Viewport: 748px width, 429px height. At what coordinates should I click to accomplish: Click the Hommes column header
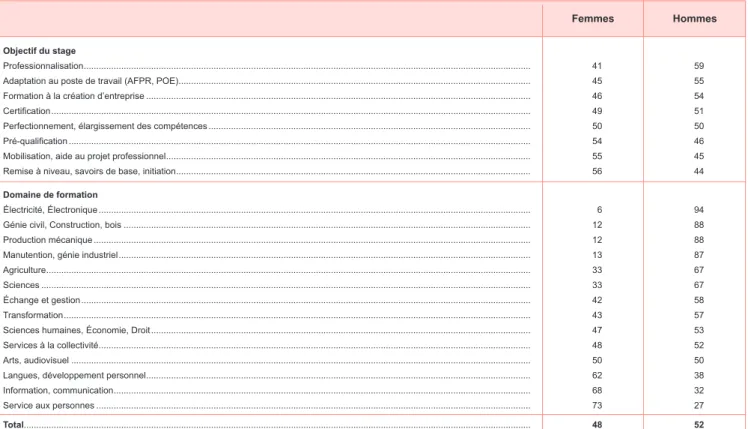click(695, 19)
